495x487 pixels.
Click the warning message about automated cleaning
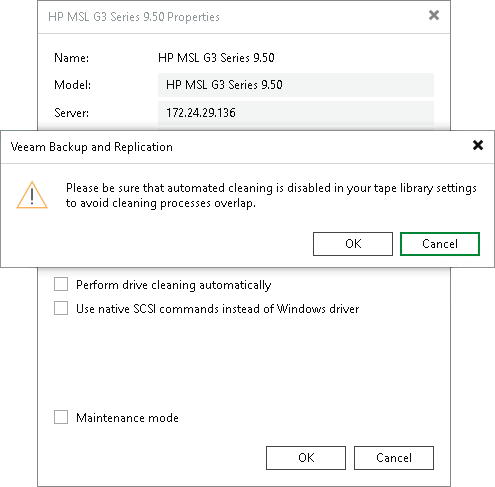271,196
